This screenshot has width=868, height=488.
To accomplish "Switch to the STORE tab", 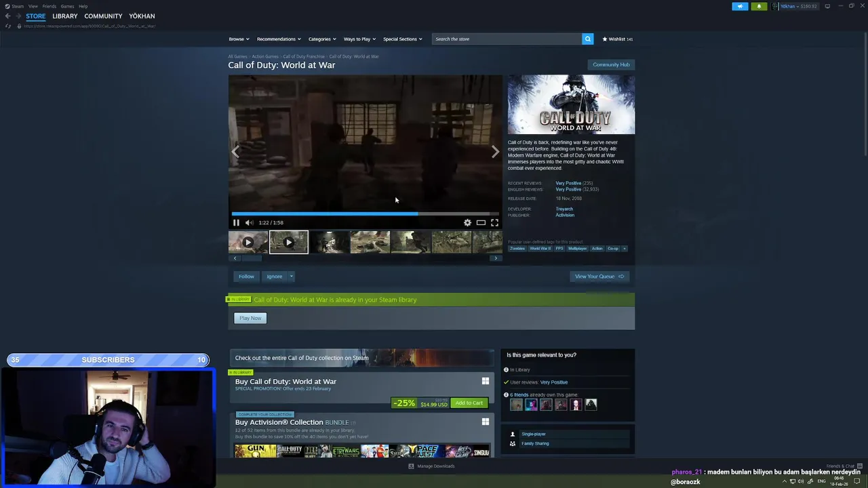I will pyautogui.click(x=36, y=16).
